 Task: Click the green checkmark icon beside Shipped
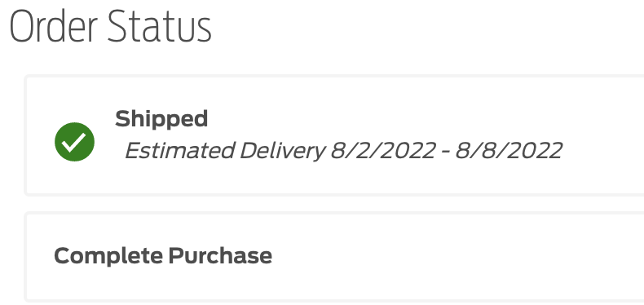74,142
